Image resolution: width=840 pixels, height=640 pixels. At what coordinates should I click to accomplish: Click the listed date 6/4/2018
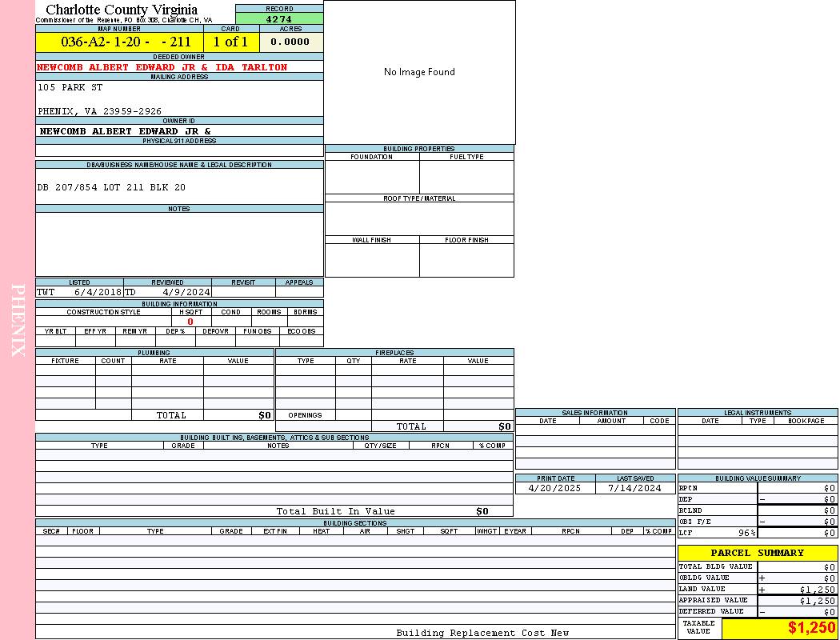pyautogui.click(x=97, y=293)
